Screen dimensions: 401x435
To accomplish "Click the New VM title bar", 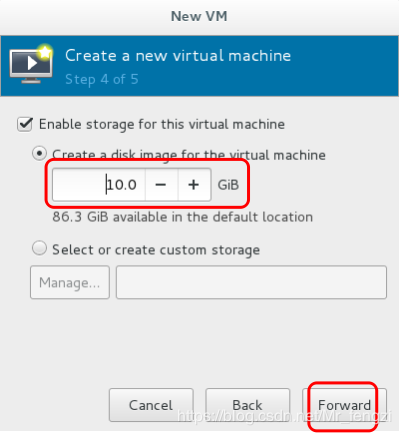I will click(x=199, y=16).
